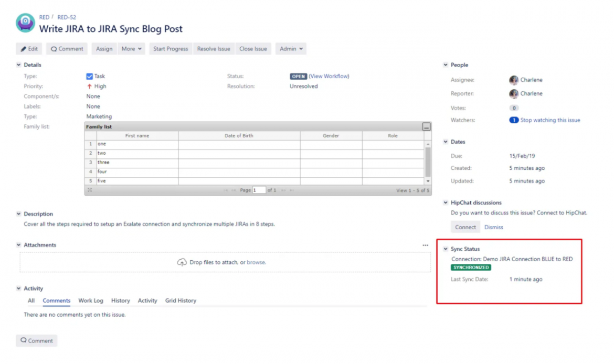Collapse the Attachments section
Image resolution: width=614 pixels, height=364 pixels.
coord(18,245)
